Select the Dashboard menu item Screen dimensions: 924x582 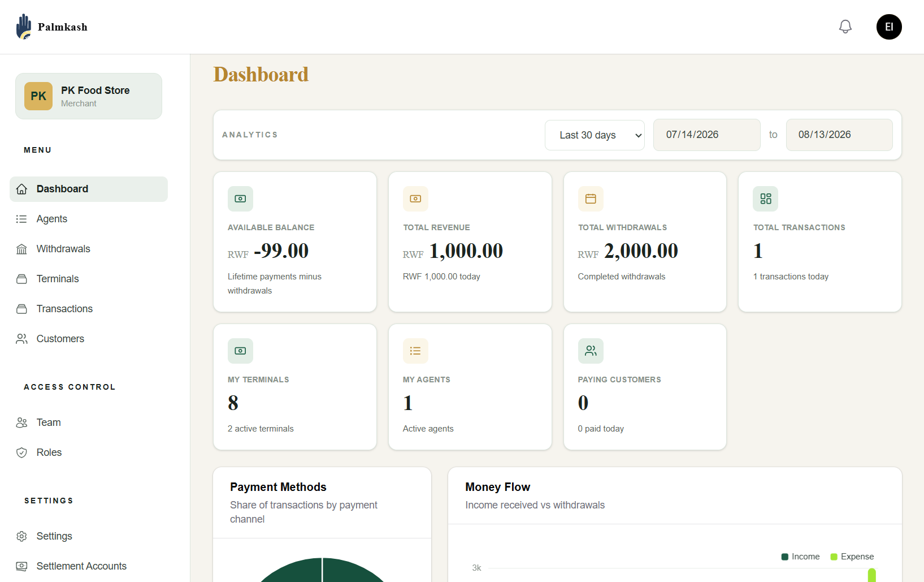[x=89, y=189]
